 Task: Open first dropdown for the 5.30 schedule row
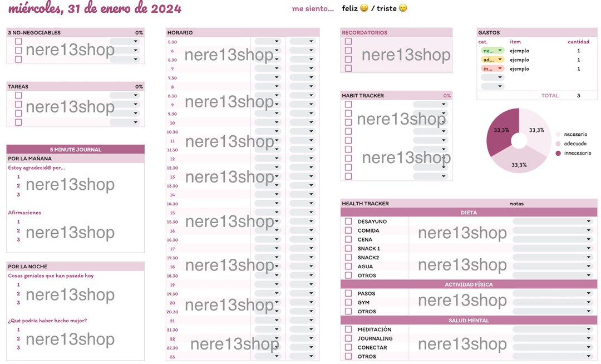[268, 41]
